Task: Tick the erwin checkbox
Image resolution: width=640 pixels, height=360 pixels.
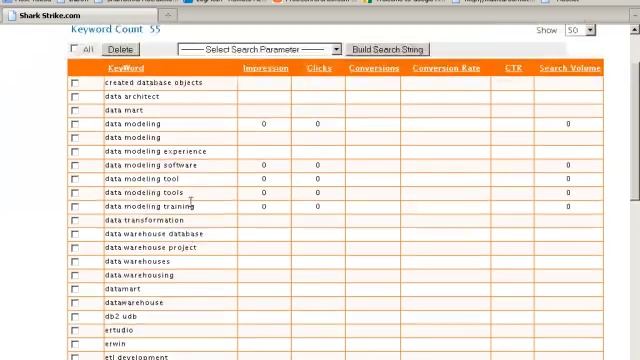Action: [75, 344]
